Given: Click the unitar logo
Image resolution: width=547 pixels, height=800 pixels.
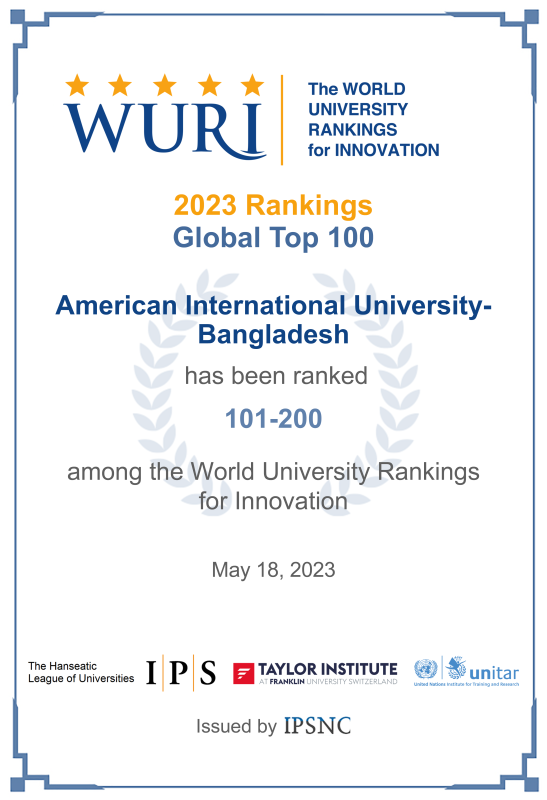Looking at the screenshot, I should pyautogui.click(x=483, y=669).
